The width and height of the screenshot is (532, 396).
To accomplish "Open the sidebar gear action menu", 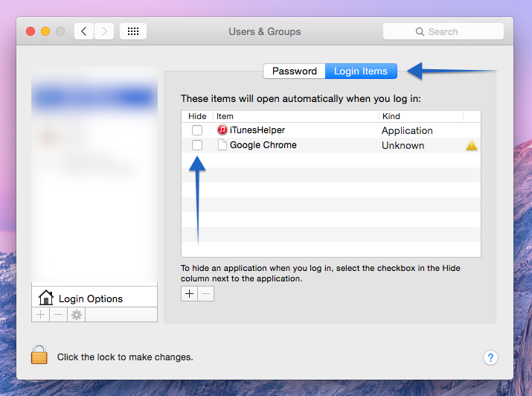I will [77, 315].
